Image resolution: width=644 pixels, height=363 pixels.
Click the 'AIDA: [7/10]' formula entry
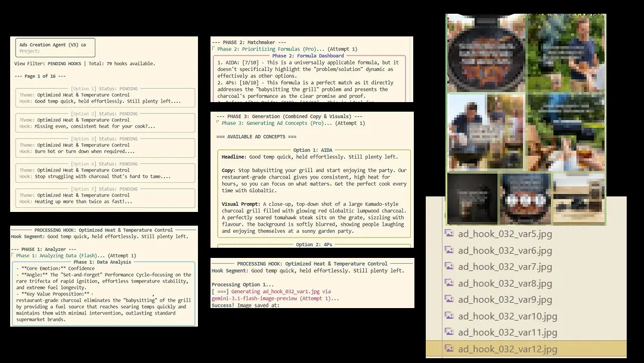click(308, 69)
